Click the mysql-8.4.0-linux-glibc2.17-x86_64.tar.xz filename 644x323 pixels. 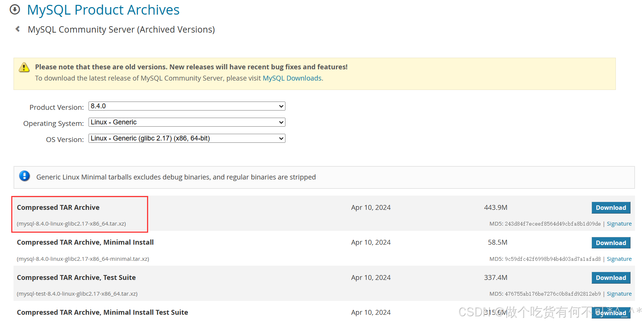[x=71, y=224]
